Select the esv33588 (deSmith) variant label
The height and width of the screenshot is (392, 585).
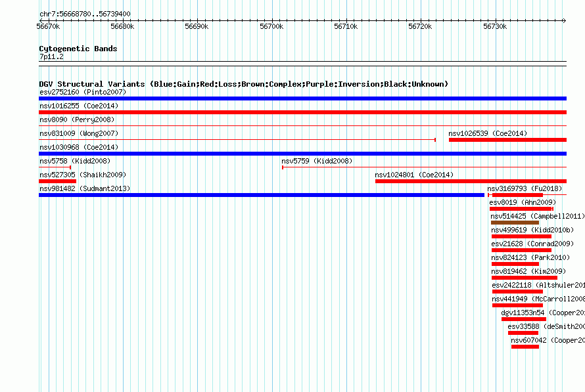click(546, 326)
